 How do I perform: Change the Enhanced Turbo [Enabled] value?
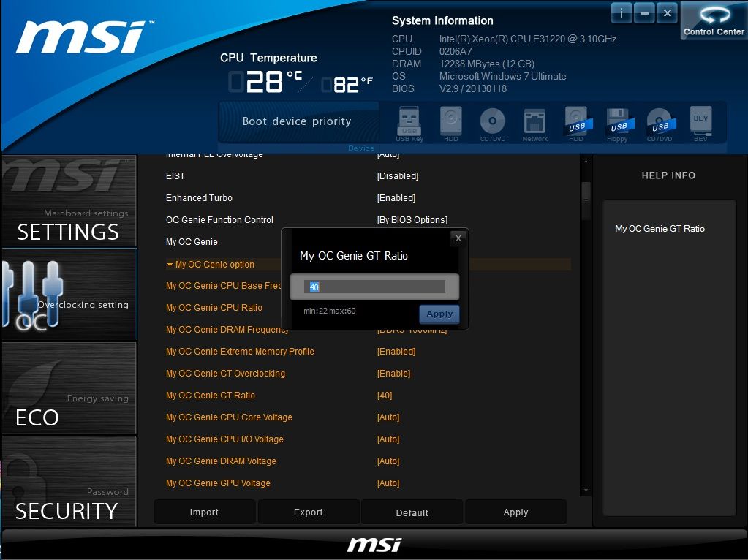tap(396, 198)
